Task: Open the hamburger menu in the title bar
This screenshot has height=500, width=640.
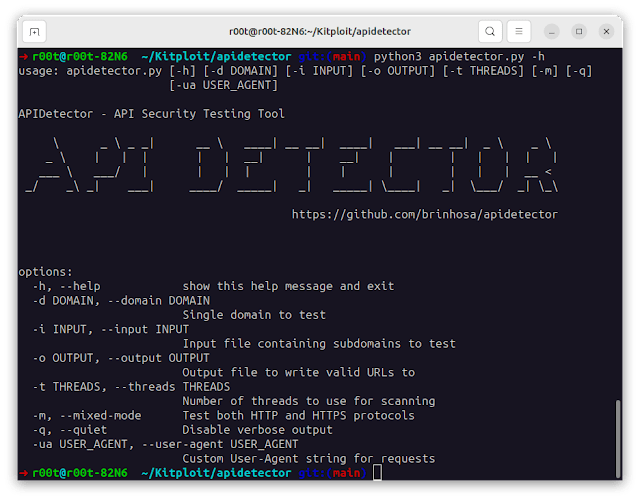Action: pyautogui.click(x=519, y=31)
